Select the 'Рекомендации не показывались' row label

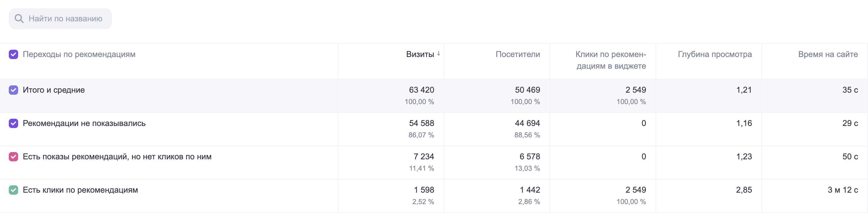click(84, 123)
